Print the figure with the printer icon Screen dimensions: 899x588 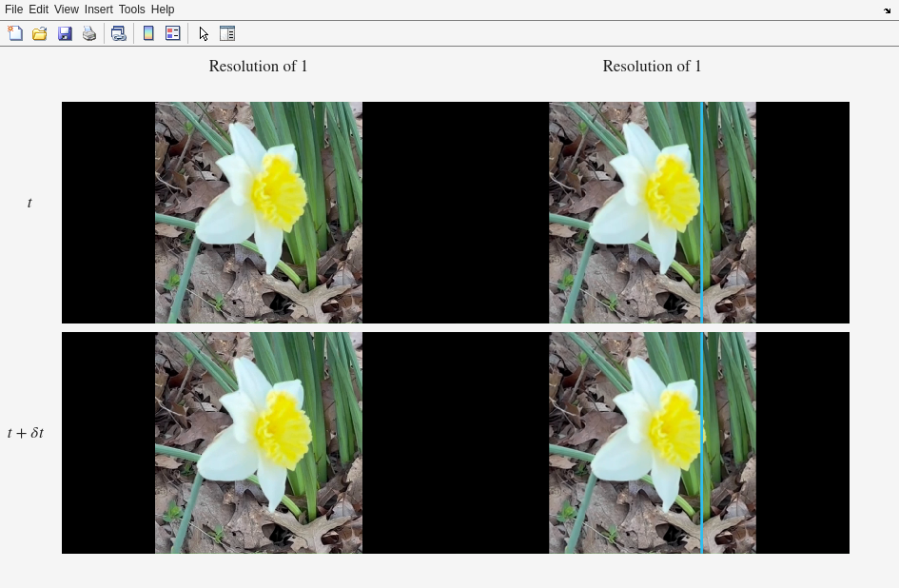89,33
